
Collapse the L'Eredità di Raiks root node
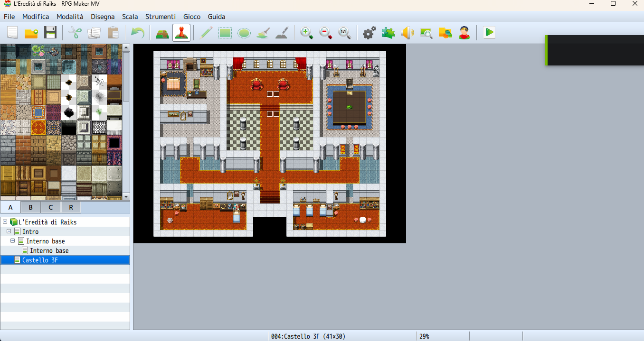coord(5,222)
